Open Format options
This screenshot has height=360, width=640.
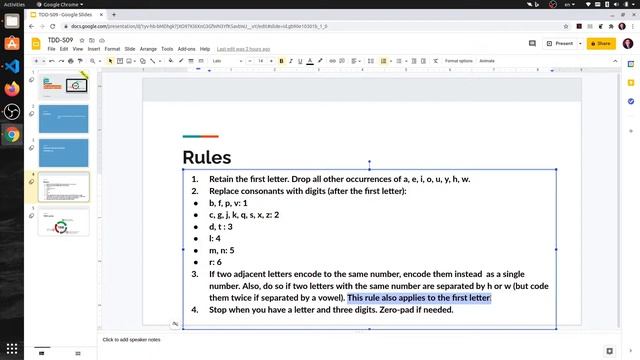[x=458, y=61]
